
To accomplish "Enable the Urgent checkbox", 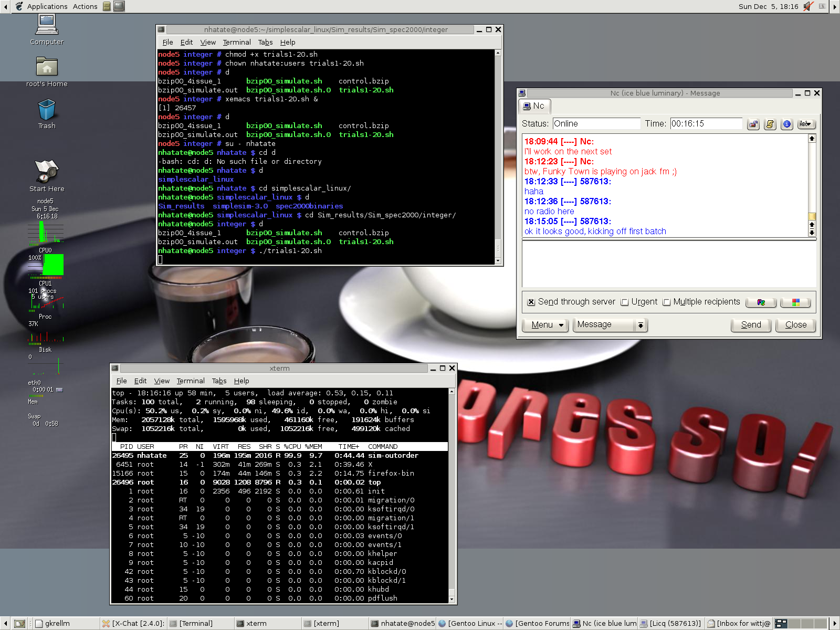I will point(625,302).
